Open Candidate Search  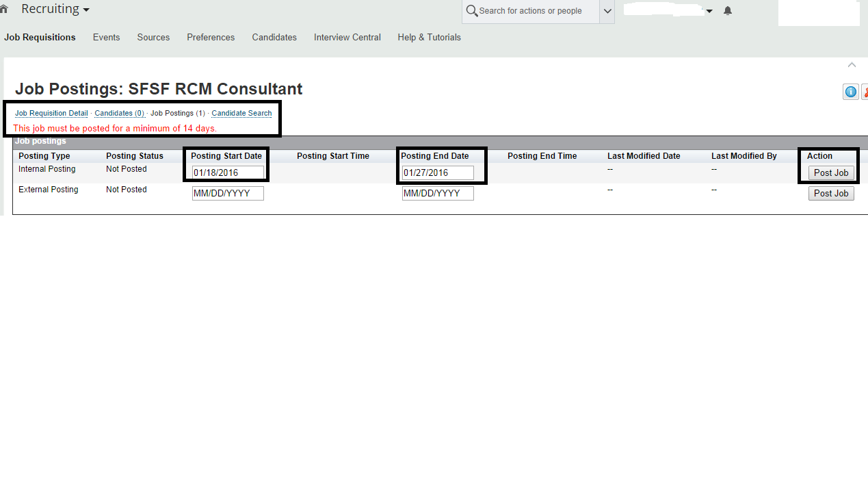[x=241, y=113]
